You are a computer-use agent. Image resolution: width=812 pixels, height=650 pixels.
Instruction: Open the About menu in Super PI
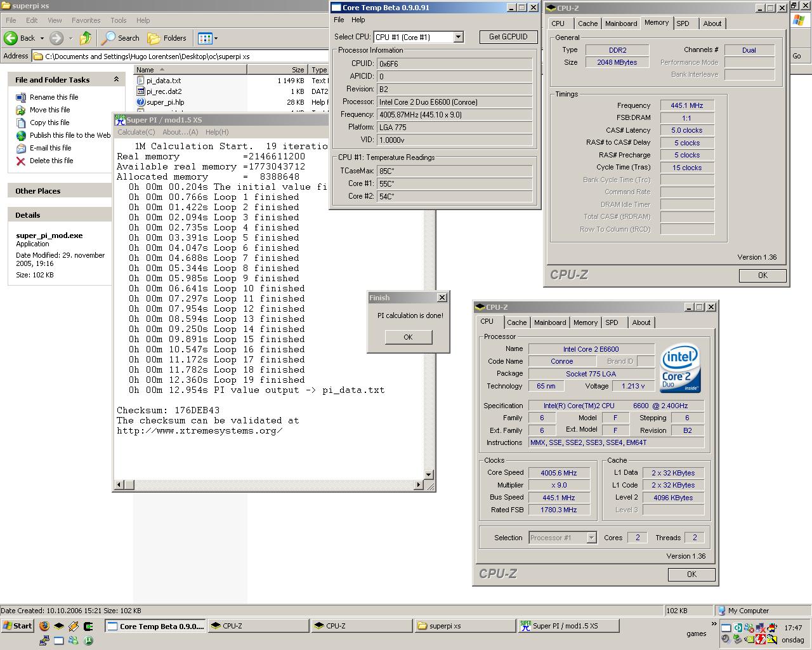[180, 132]
